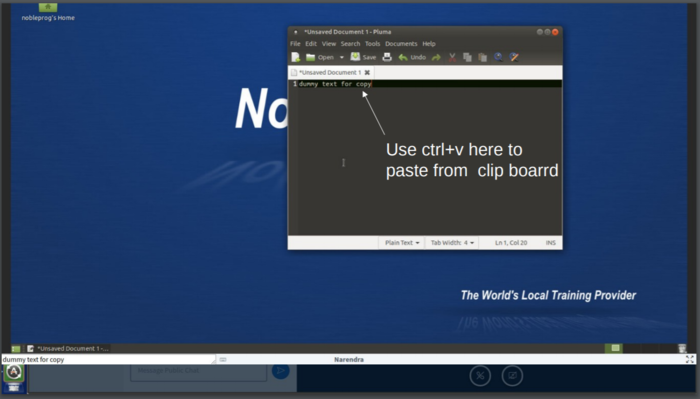Click the blue send message button

[281, 370]
